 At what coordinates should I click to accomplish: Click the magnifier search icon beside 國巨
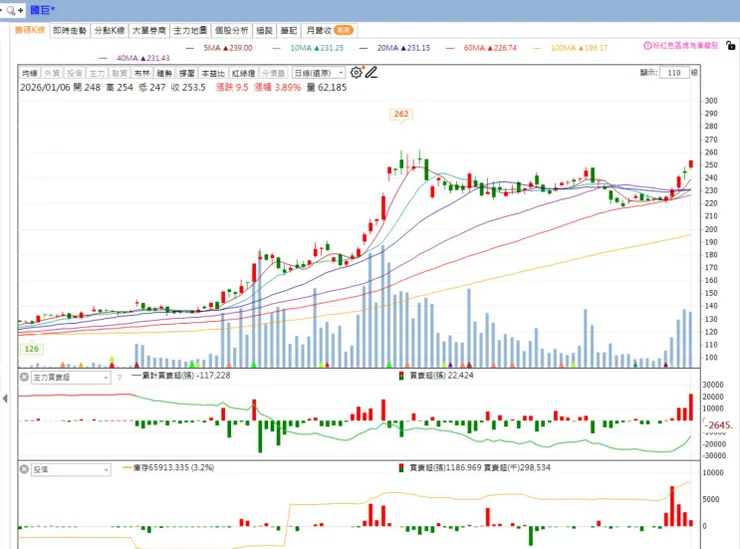coord(11,10)
